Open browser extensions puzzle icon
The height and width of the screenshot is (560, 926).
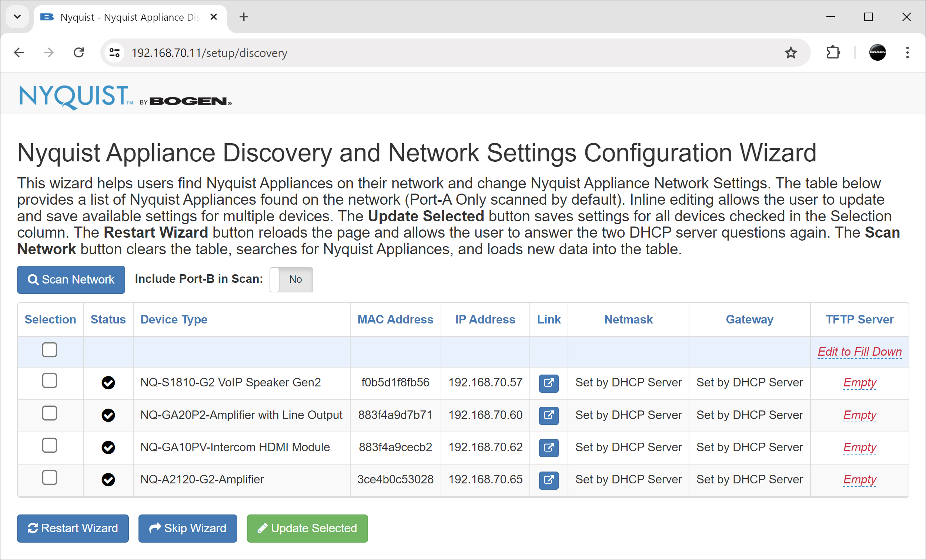click(833, 53)
